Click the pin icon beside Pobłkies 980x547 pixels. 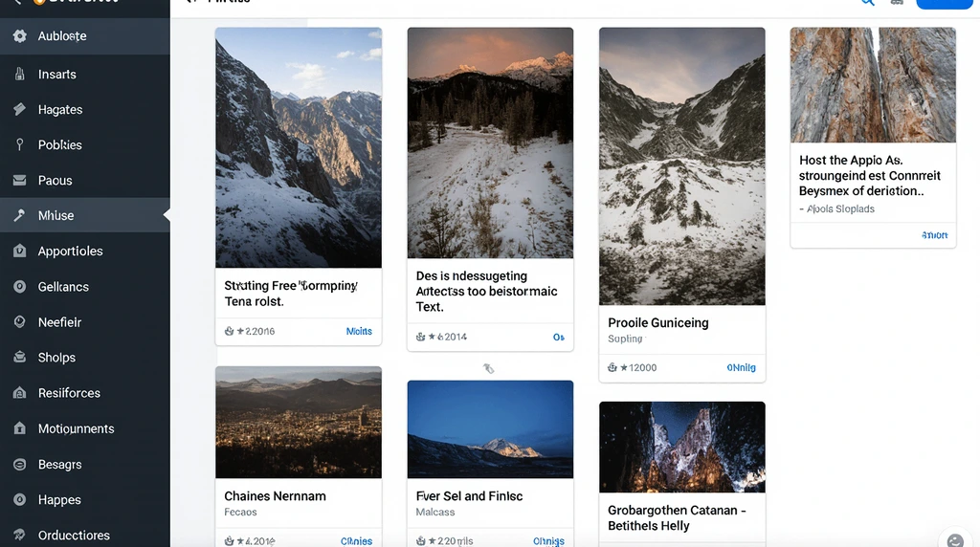coord(19,145)
